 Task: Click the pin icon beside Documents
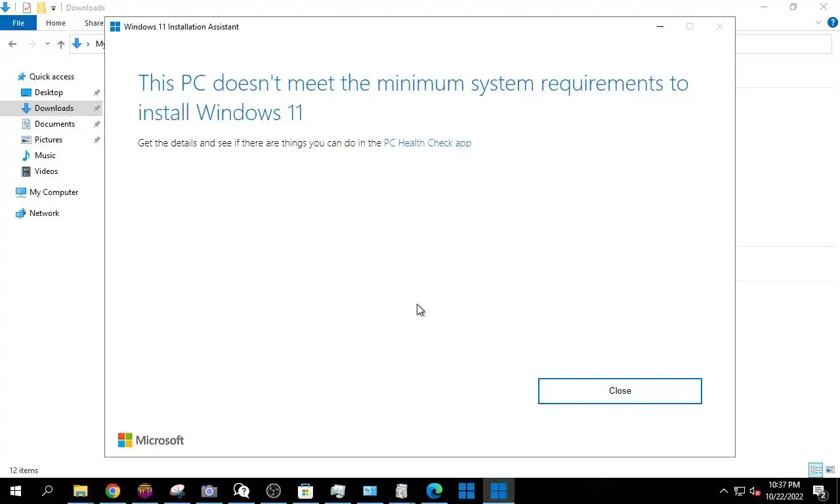click(97, 124)
